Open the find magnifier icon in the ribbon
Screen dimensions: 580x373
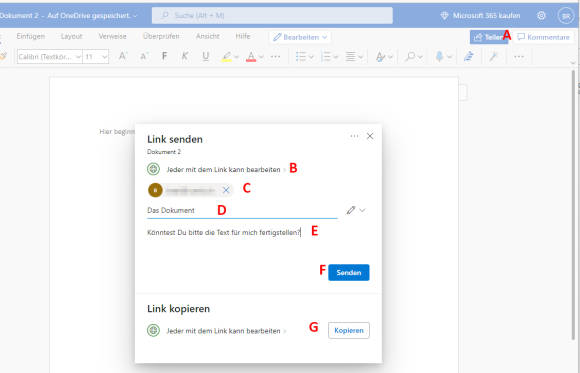point(410,57)
